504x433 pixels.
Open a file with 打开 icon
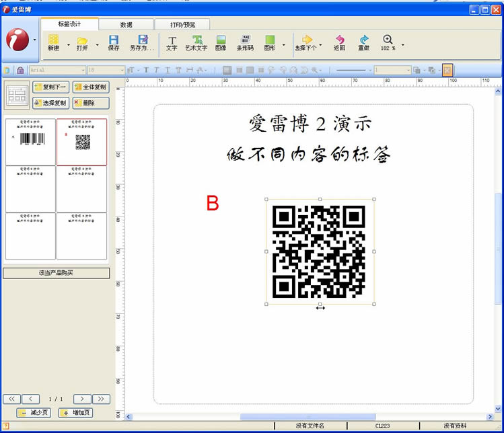[x=82, y=43]
